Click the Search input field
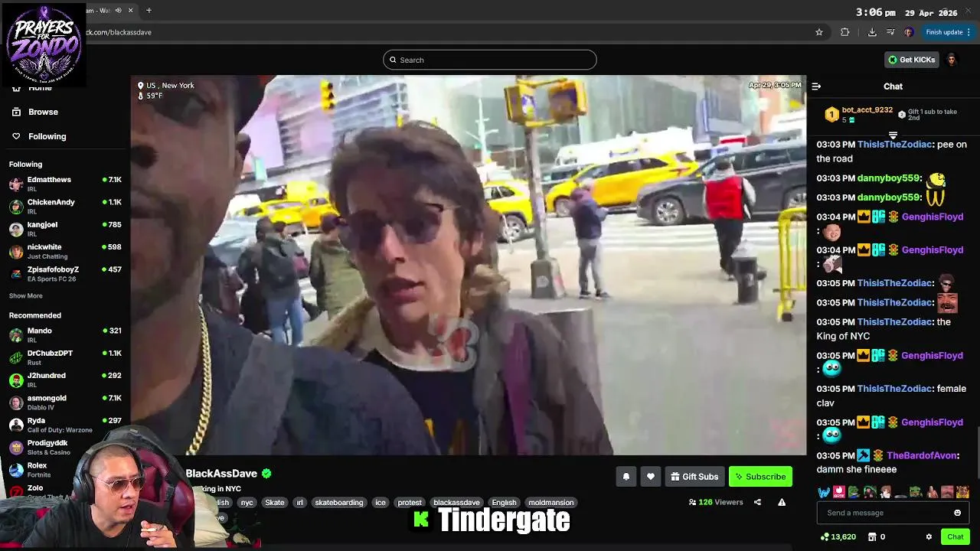980x551 pixels. (x=490, y=60)
